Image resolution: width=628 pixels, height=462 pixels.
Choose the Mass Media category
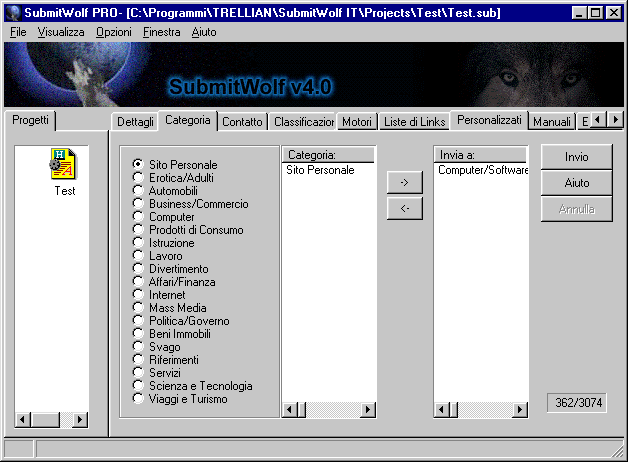(x=138, y=307)
